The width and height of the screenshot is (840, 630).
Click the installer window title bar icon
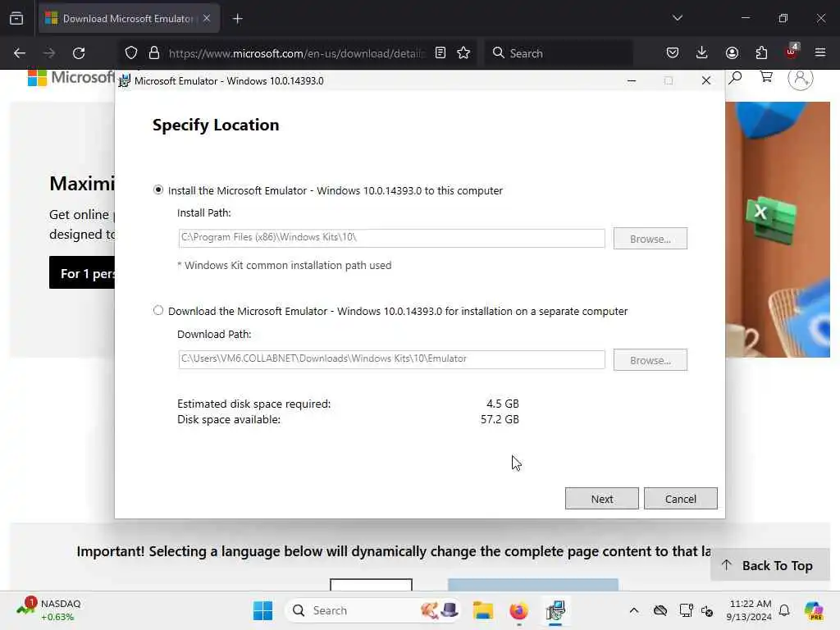click(125, 81)
